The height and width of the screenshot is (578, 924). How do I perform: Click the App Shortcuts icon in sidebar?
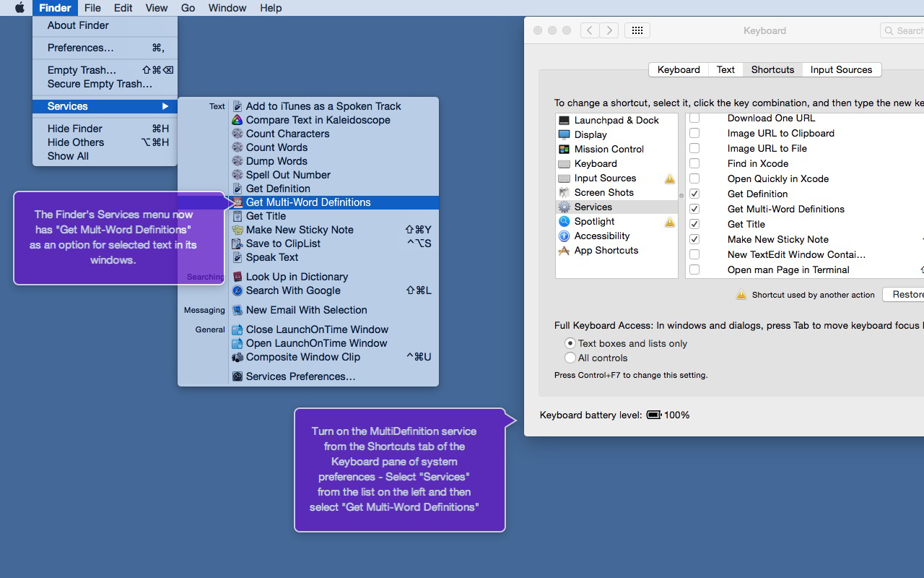(x=564, y=250)
